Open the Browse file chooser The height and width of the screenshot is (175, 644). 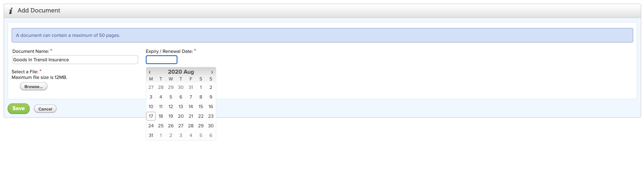pyautogui.click(x=33, y=86)
